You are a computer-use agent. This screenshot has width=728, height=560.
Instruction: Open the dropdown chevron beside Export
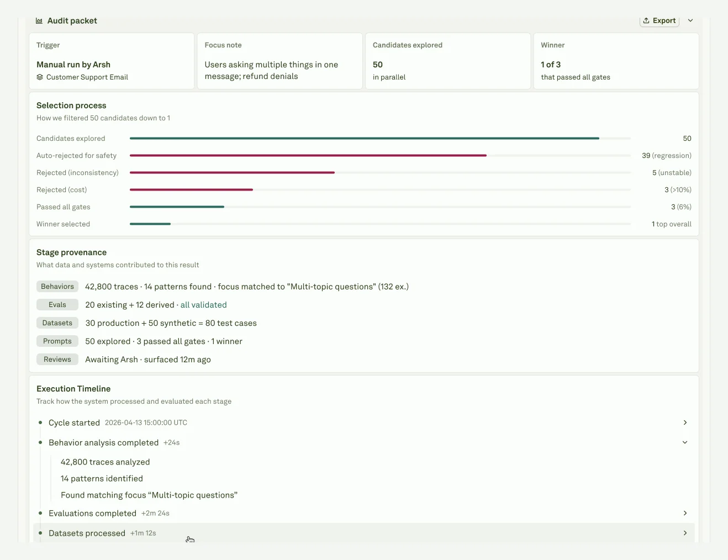pyautogui.click(x=690, y=20)
